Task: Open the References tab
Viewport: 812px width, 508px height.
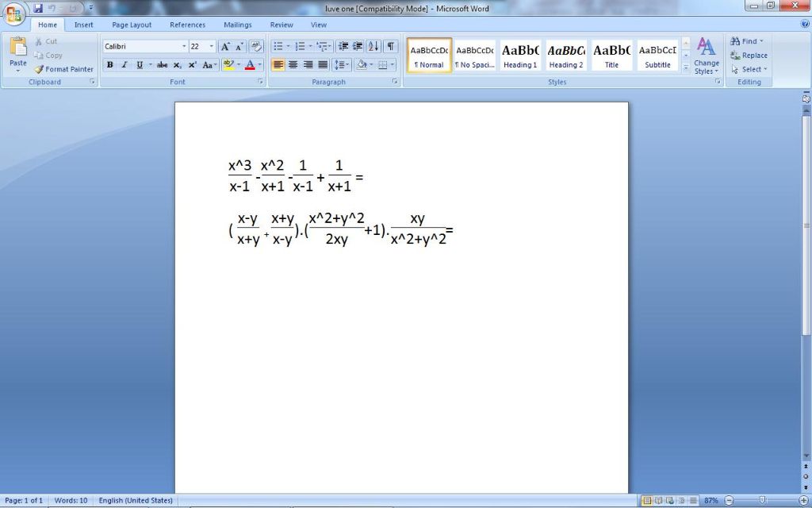Action: pos(187,25)
